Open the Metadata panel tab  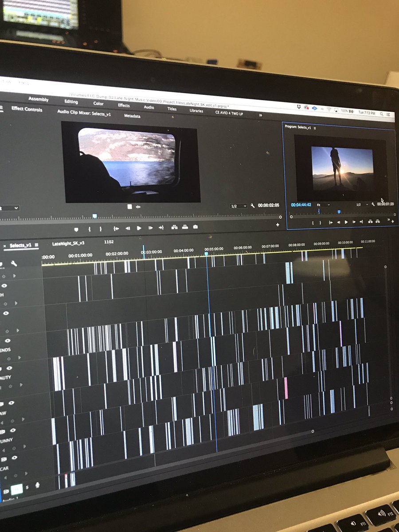tap(132, 116)
